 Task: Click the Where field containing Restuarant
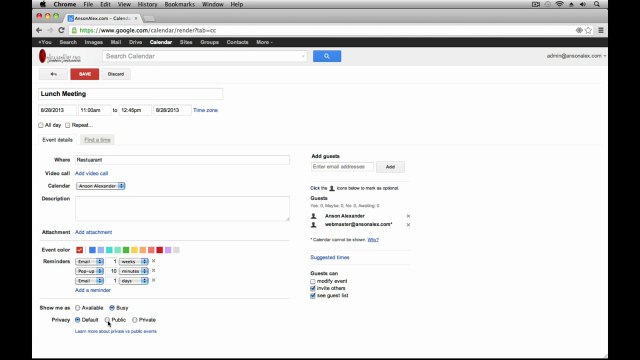click(182, 160)
